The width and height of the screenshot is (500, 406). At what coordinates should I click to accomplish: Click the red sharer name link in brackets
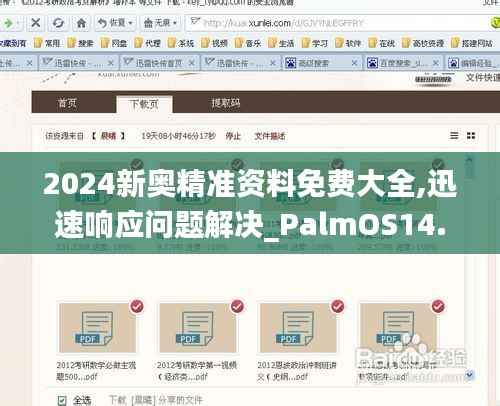[108, 136]
